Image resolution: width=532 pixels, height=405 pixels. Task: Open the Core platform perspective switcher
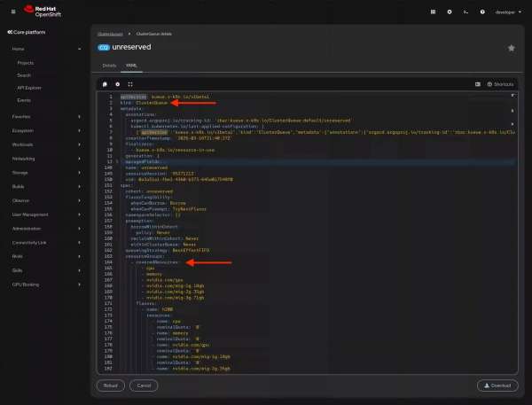point(27,32)
